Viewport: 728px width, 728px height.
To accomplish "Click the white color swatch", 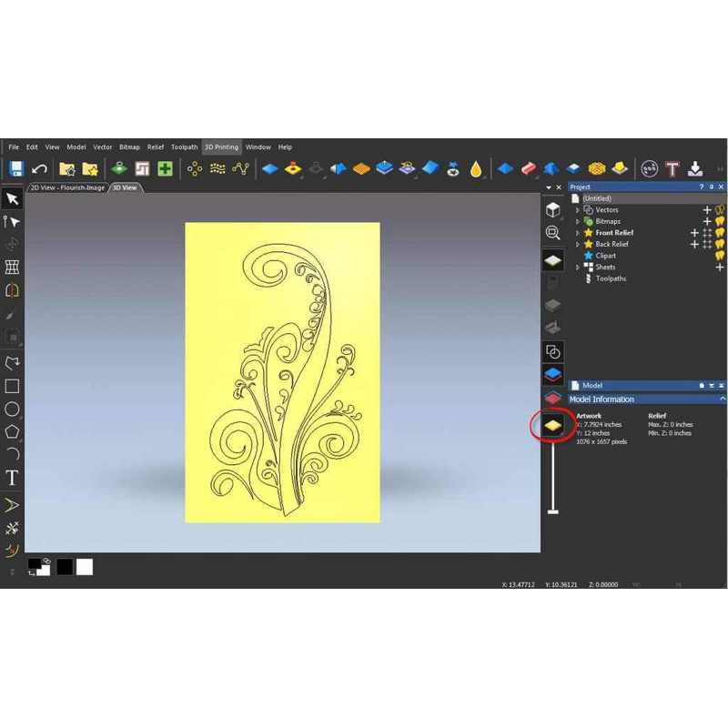I will click(85, 567).
